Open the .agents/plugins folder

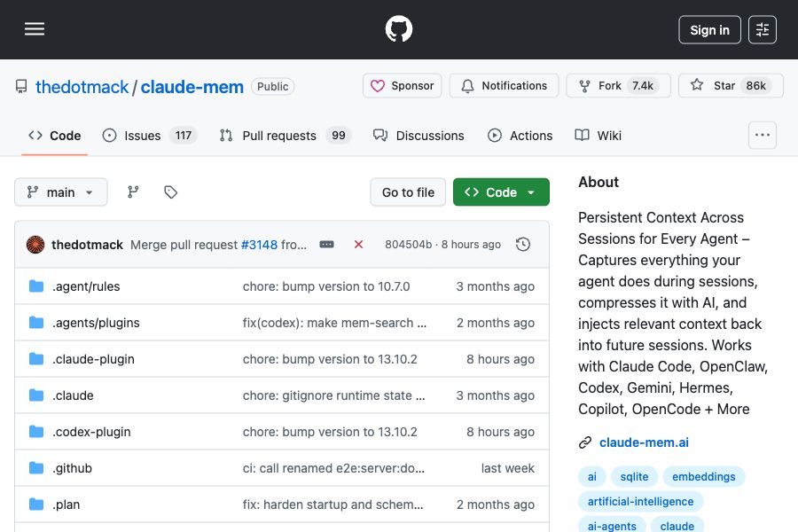(96, 323)
